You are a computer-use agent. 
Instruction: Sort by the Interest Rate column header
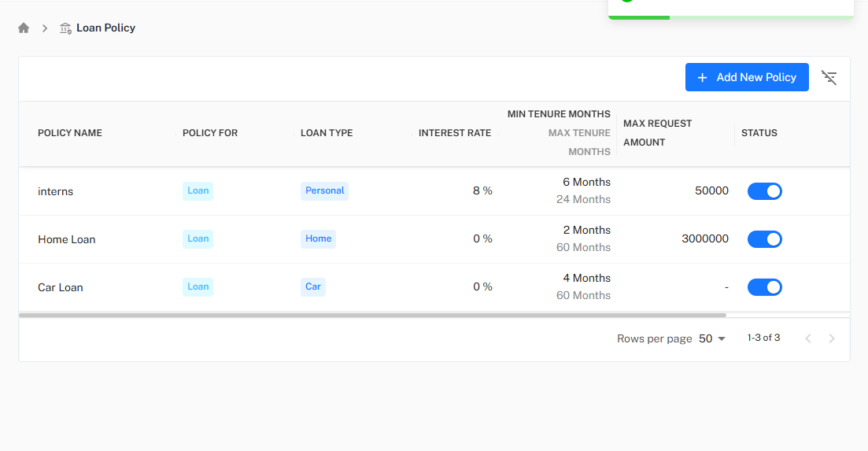click(455, 133)
